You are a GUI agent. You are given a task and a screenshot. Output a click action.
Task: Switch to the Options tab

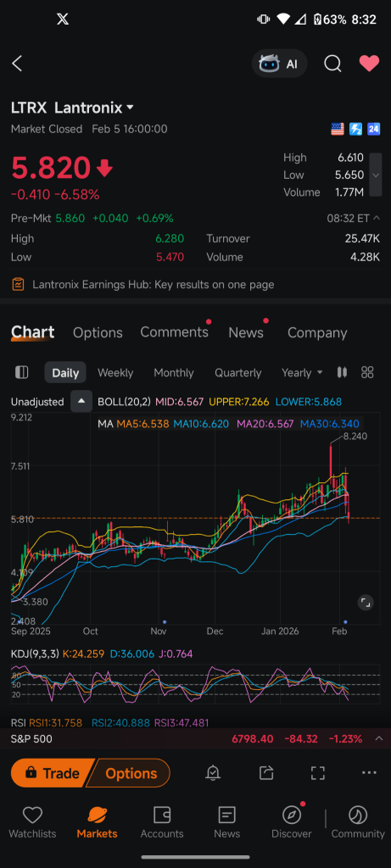[98, 332]
